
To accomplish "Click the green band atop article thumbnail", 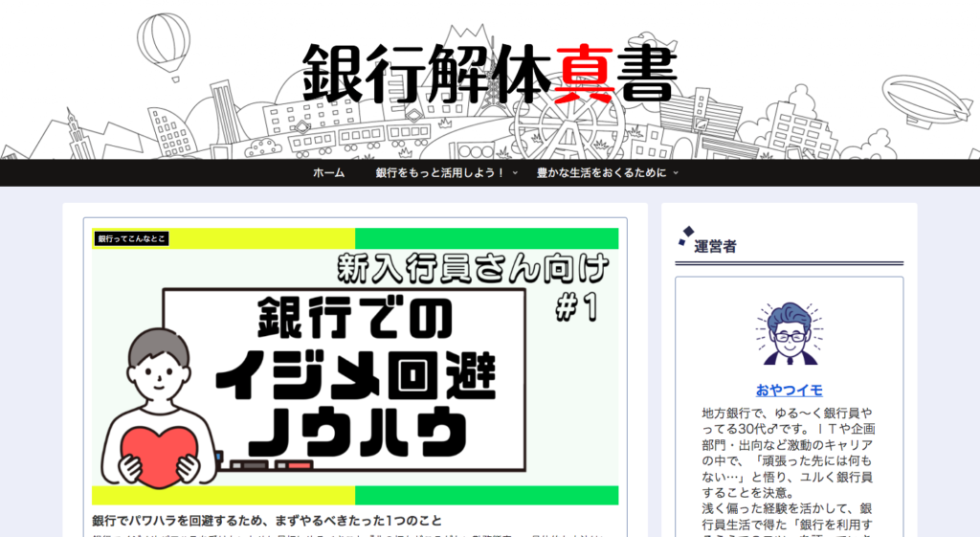I will pos(486,238).
